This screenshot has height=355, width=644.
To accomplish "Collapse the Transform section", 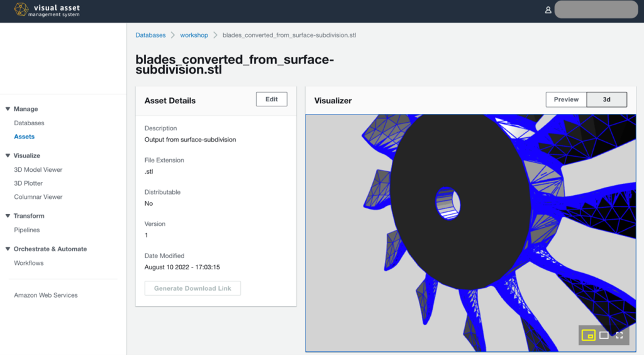I will (x=8, y=216).
